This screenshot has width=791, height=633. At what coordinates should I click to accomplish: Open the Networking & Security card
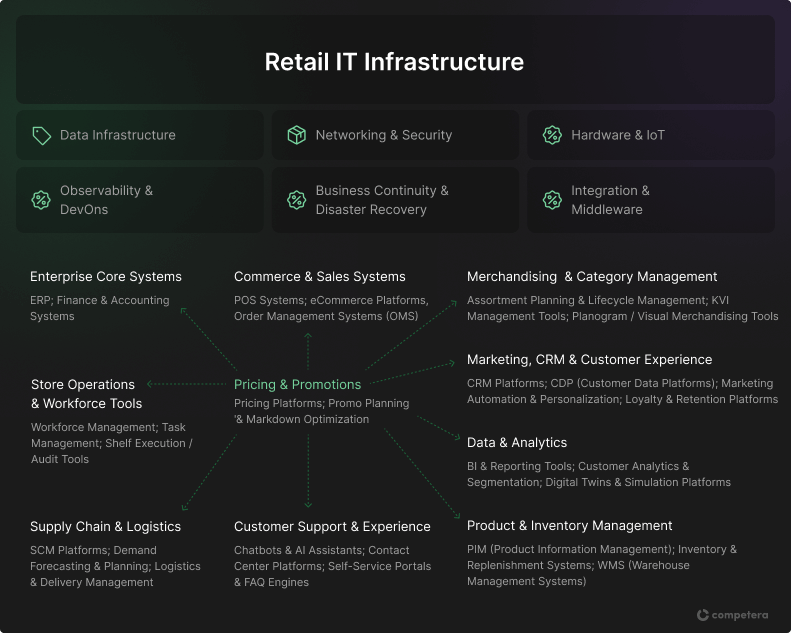click(395, 135)
